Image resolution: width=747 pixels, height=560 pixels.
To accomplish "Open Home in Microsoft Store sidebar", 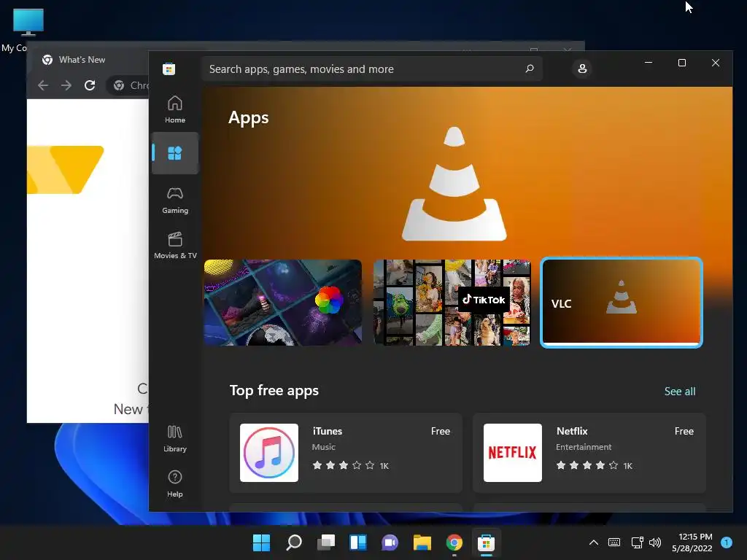I will [175, 109].
